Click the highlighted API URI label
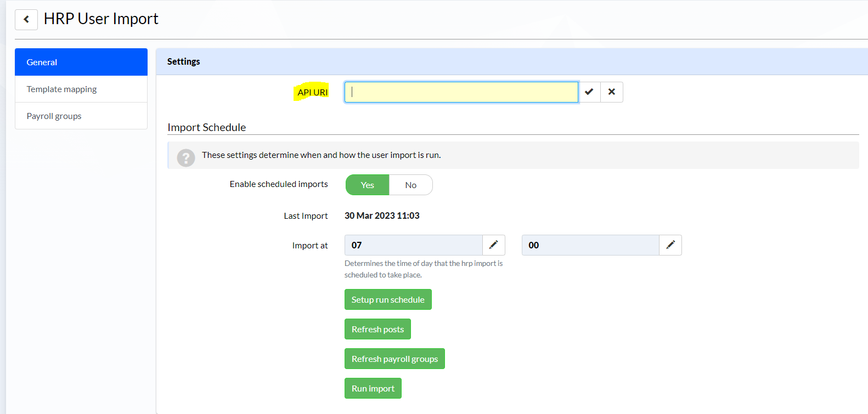This screenshot has width=868, height=414. tap(313, 92)
